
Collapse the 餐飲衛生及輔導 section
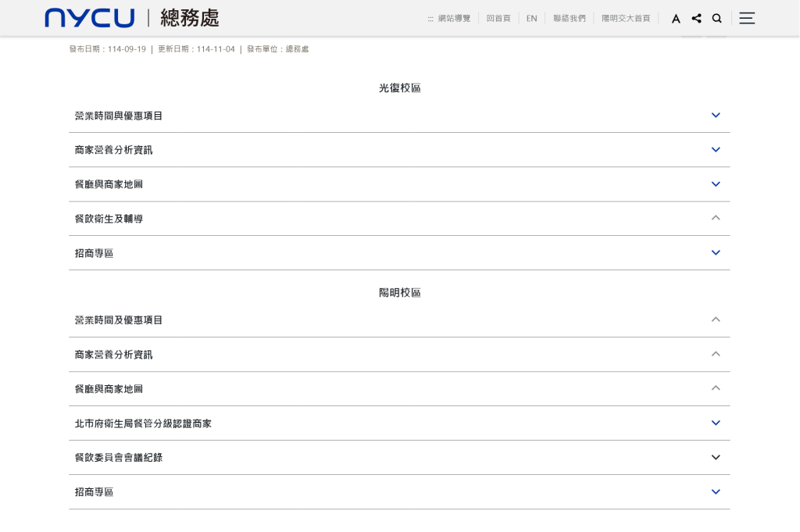pos(716,218)
